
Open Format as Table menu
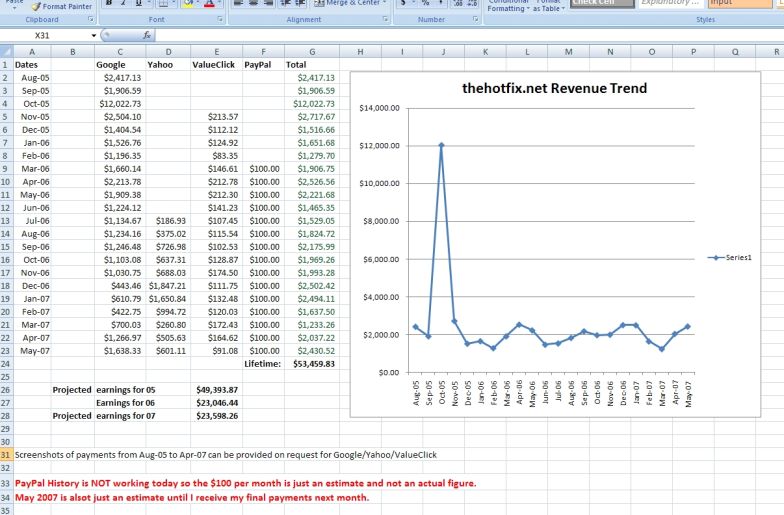(x=548, y=6)
